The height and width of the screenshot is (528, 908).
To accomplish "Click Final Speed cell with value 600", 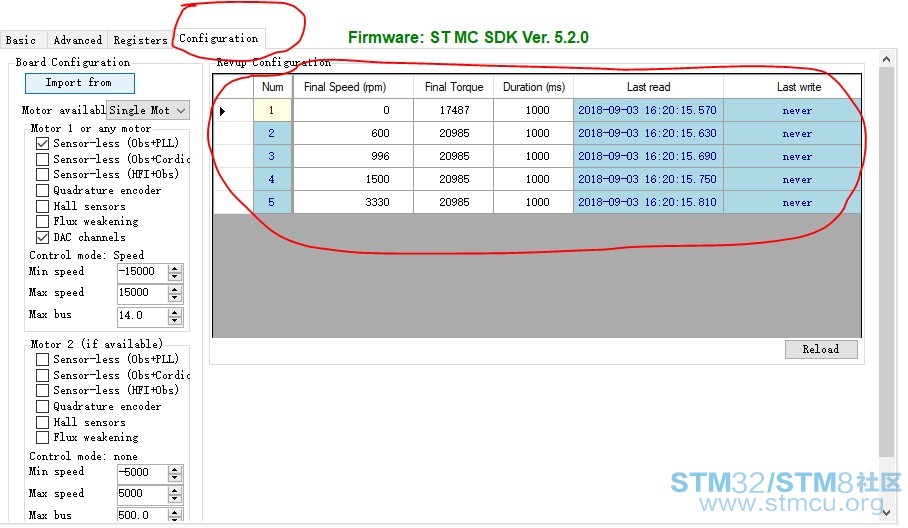I will (353, 133).
